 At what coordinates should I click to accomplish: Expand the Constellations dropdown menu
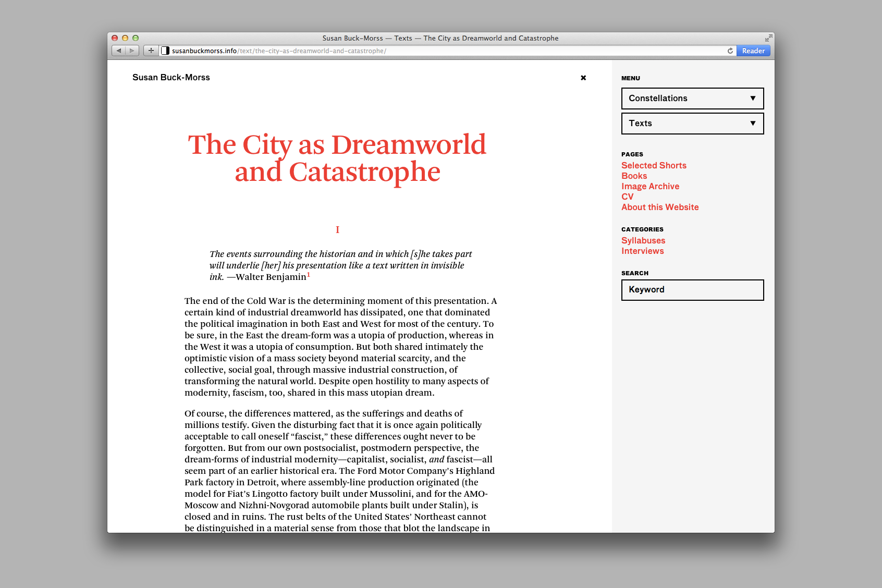tap(692, 99)
